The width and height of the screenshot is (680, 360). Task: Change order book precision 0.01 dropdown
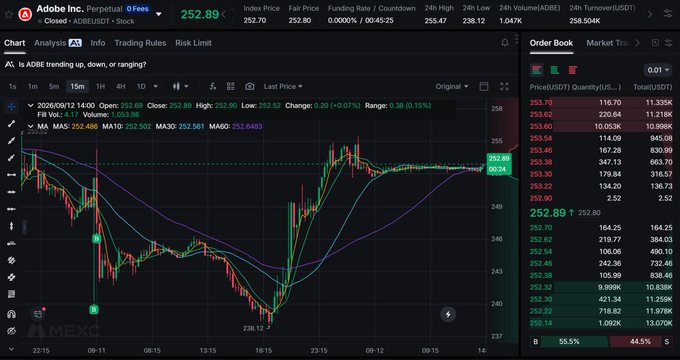coord(658,70)
